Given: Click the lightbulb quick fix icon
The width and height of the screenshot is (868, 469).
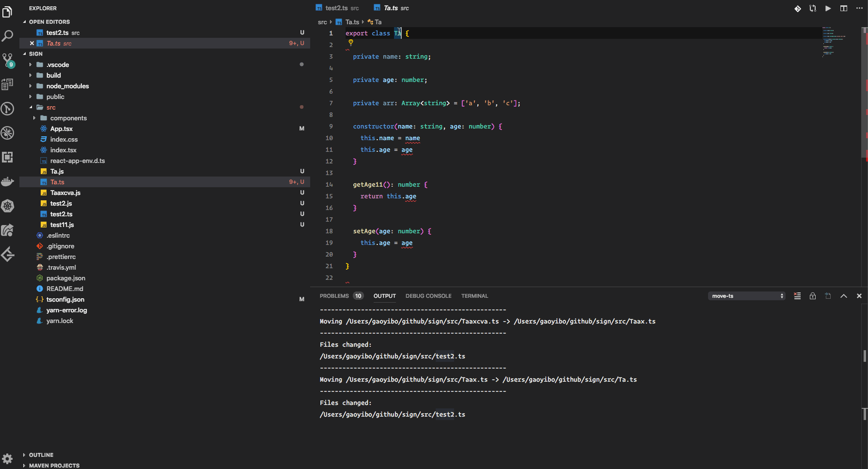Looking at the screenshot, I should pyautogui.click(x=351, y=43).
